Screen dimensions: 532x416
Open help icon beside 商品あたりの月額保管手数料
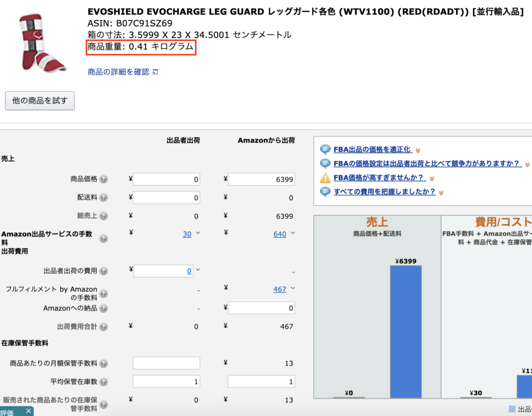(x=103, y=363)
